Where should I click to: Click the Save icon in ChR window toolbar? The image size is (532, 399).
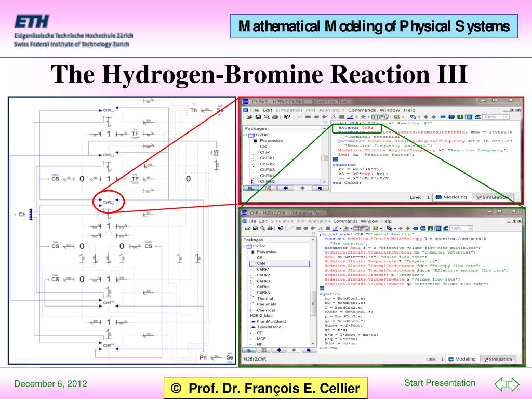pyautogui.click(x=255, y=229)
